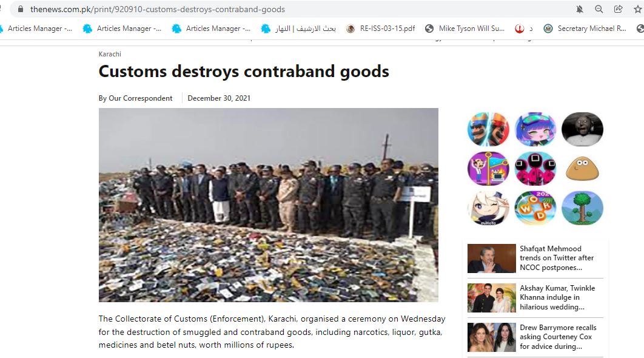644x358 pixels.
Task: Open the Clash Royale game icon
Action: (x=488, y=129)
